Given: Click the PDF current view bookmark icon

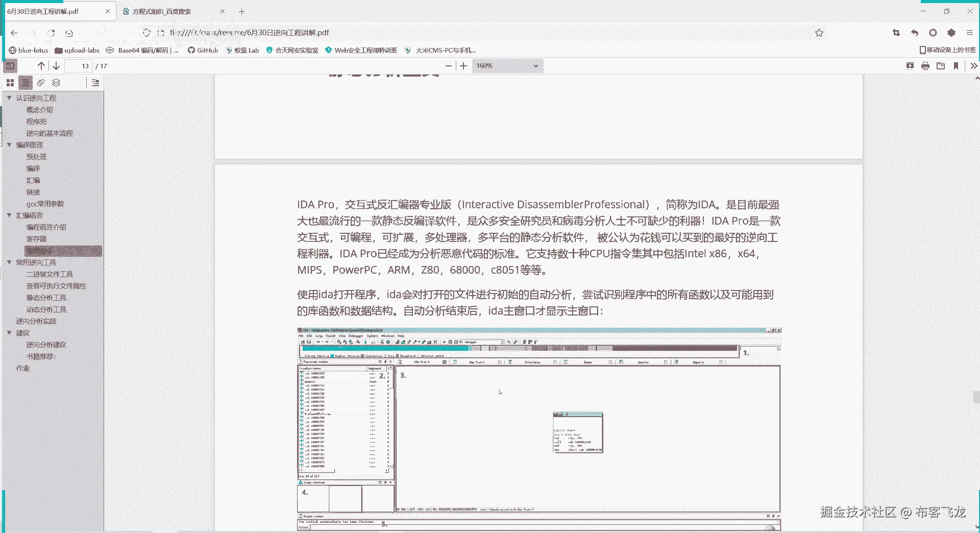Looking at the screenshot, I should (956, 66).
